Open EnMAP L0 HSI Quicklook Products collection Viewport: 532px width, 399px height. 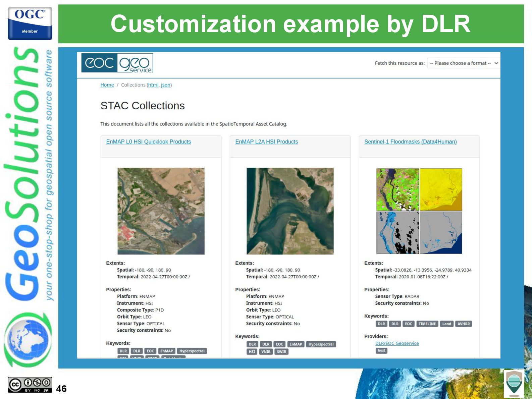(149, 142)
